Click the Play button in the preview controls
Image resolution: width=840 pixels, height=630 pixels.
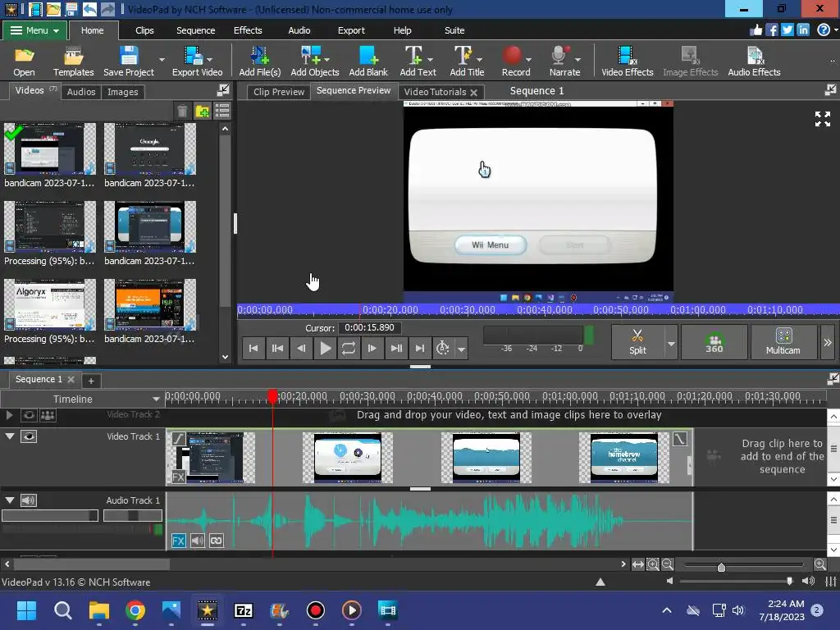tap(325, 348)
